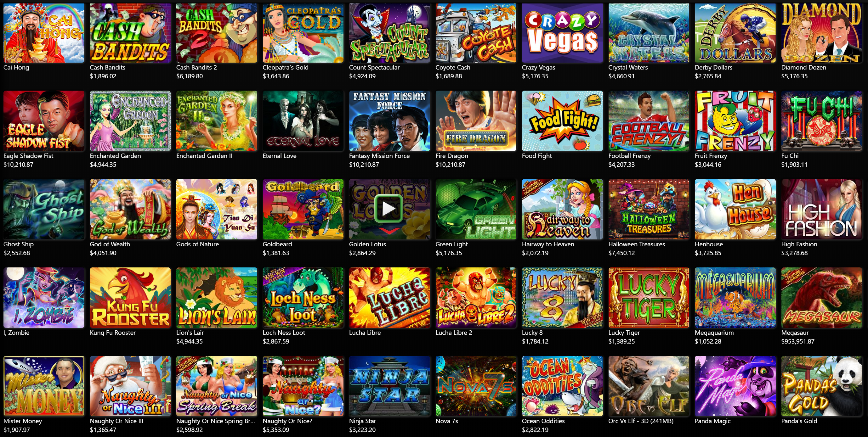Open the Cash Bandits 2 game thumbnail

point(217,33)
